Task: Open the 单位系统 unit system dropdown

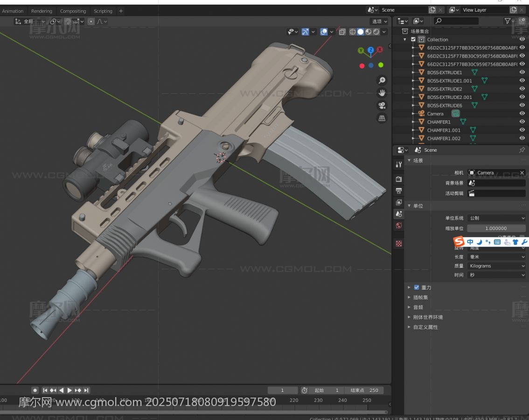Action: 497,218
